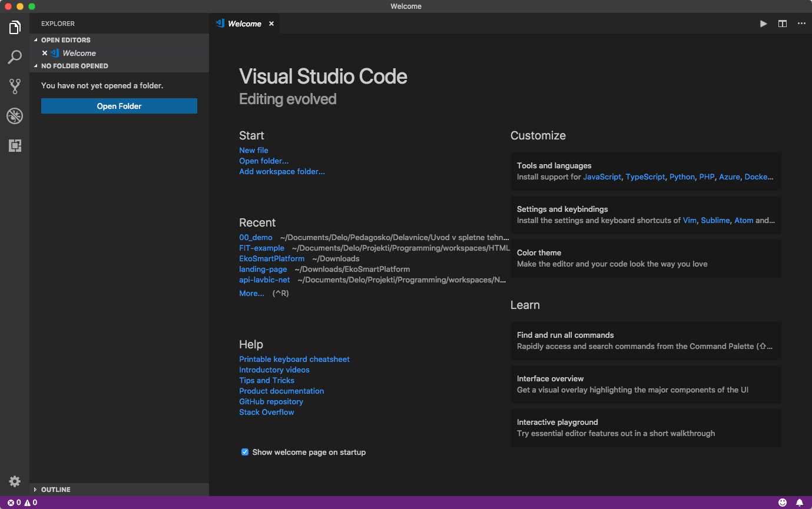Open Tips and Tricks link
Image resolution: width=812 pixels, height=509 pixels.
267,380
